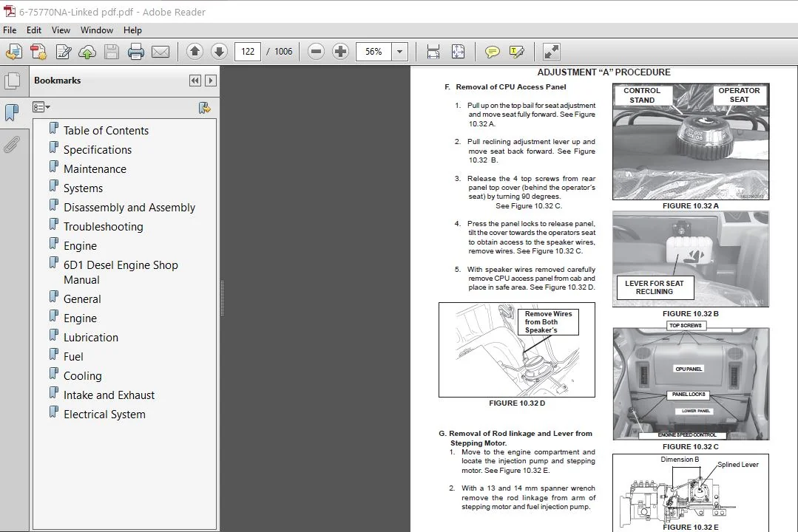Screen dimensions: 798x532
Task: Select the Fuel bookmark
Action: [x=73, y=357]
